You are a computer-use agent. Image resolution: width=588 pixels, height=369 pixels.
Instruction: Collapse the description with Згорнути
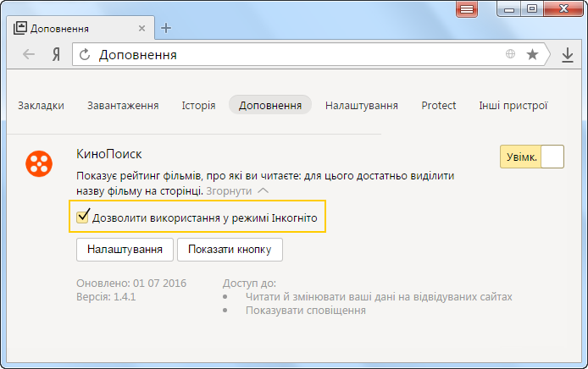point(237,191)
